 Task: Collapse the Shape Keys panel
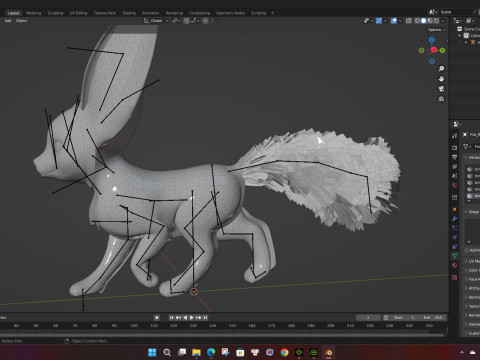(x=466, y=212)
